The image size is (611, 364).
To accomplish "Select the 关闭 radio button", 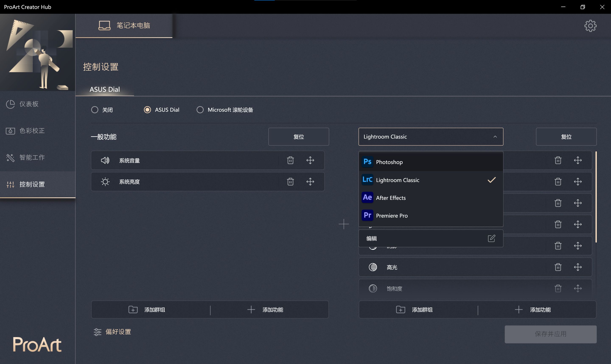I will (x=95, y=110).
